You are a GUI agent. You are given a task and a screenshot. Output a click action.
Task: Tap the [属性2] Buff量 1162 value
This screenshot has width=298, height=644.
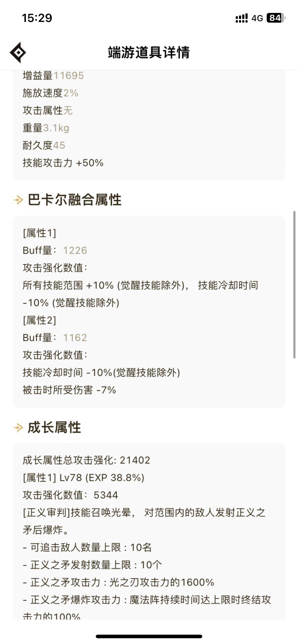tap(75, 338)
